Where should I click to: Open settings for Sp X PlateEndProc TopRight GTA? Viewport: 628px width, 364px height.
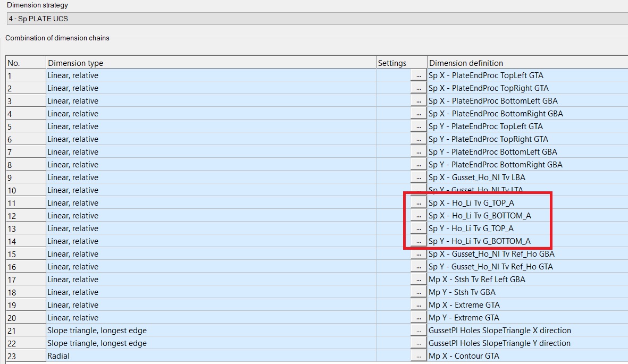(x=419, y=88)
